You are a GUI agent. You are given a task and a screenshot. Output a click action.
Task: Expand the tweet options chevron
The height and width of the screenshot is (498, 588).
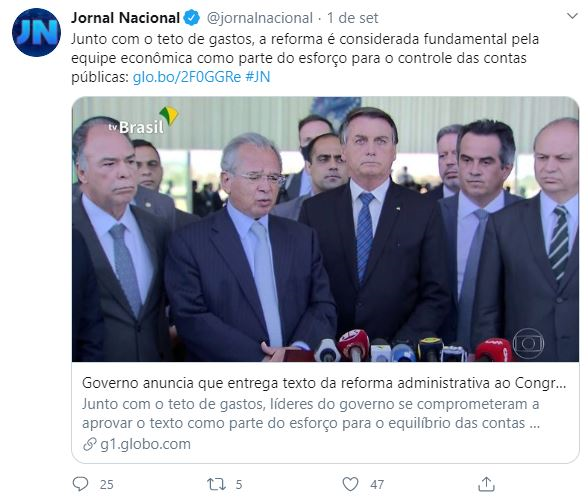coord(572,16)
